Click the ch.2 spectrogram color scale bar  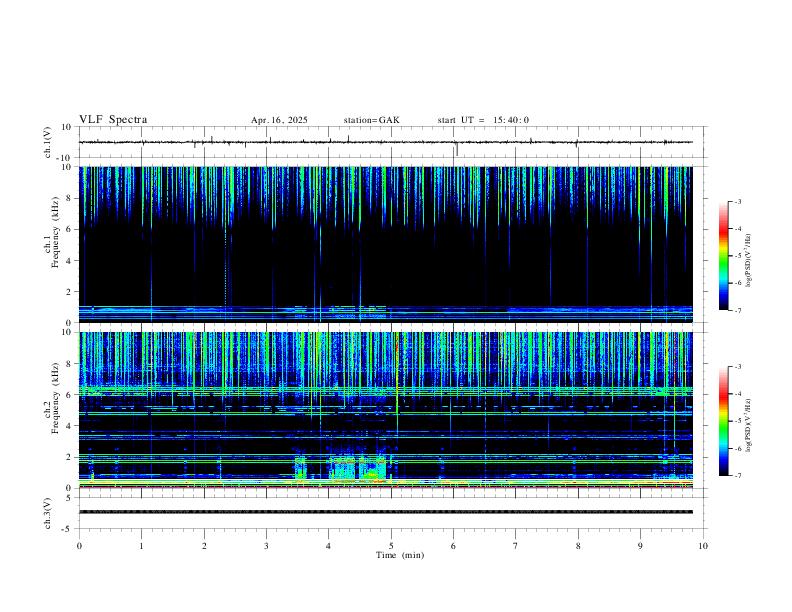(x=723, y=421)
